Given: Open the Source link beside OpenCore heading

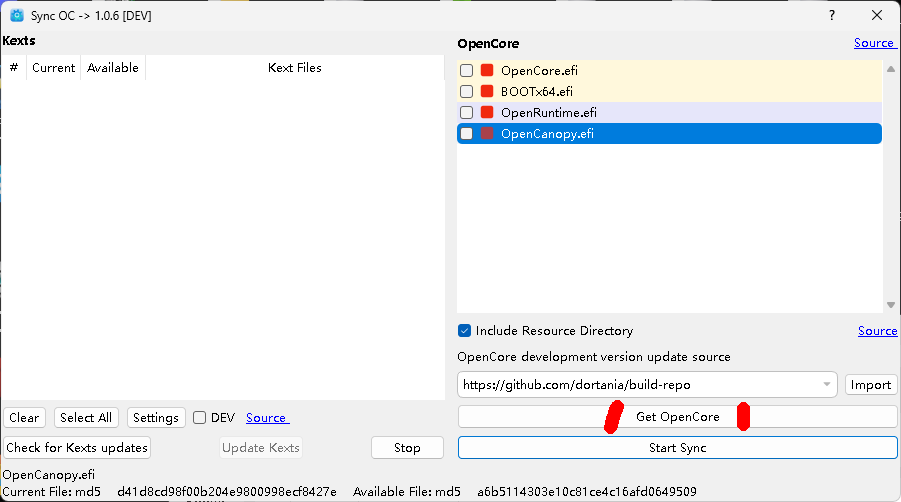Looking at the screenshot, I should 874,43.
